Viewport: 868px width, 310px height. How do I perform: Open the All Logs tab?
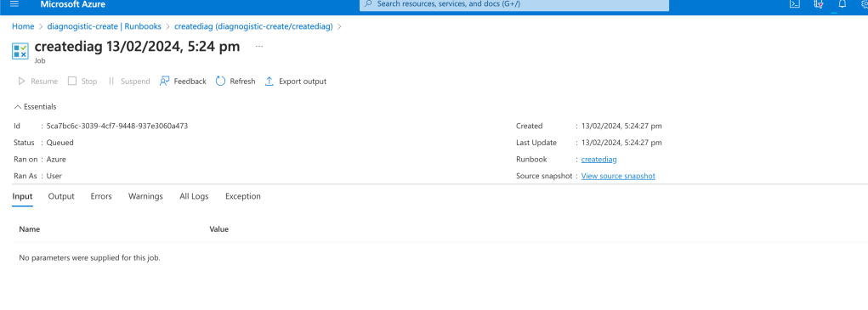click(194, 196)
